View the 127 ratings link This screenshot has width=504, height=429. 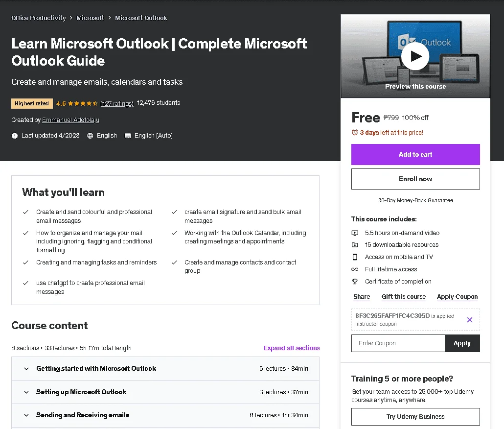(x=116, y=103)
